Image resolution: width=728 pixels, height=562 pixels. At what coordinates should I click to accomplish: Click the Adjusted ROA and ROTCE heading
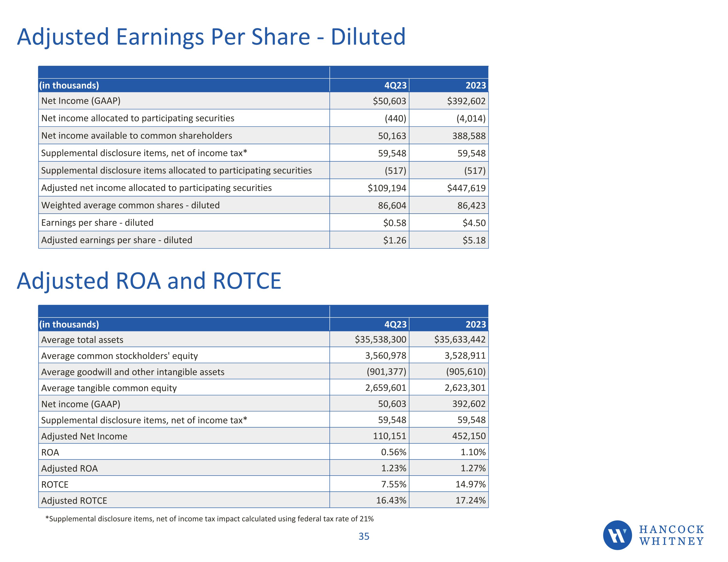(149, 281)
